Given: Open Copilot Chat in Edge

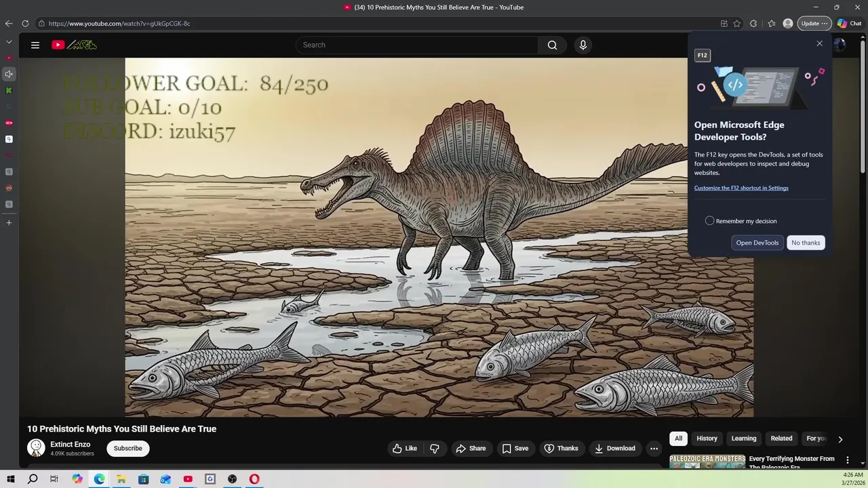Looking at the screenshot, I should [849, 23].
